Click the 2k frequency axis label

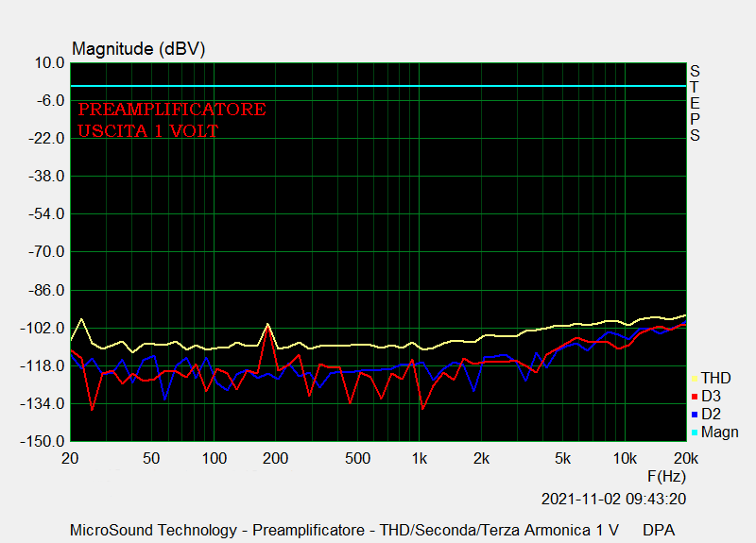[481, 459]
